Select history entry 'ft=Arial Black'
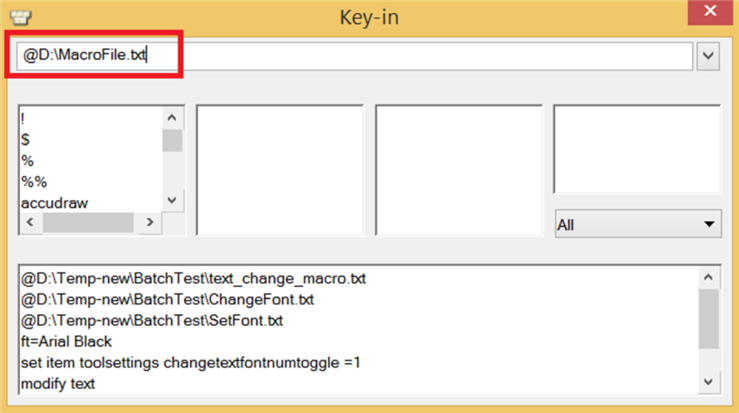 point(66,342)
